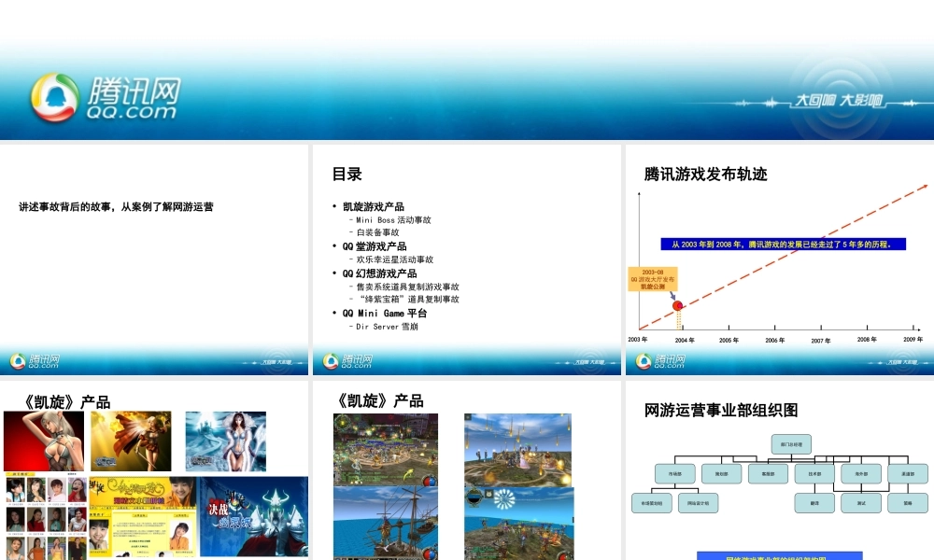
Task: Click the blue caption bar below org chart
Action: tap(779, 556)
